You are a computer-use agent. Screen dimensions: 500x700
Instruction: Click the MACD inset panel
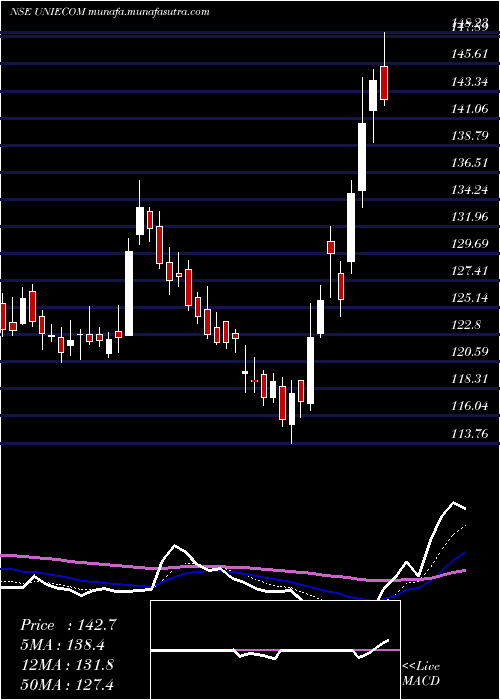tap(275, 650)
